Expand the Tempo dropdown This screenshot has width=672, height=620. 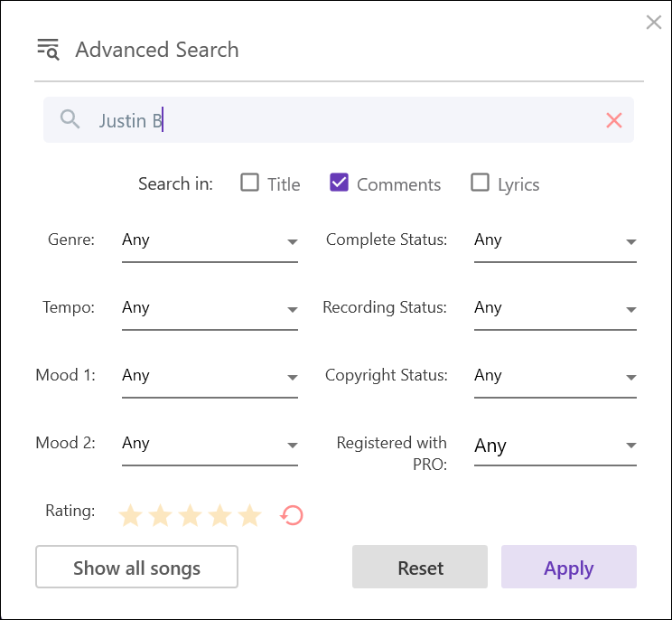[x=210, y=309]
